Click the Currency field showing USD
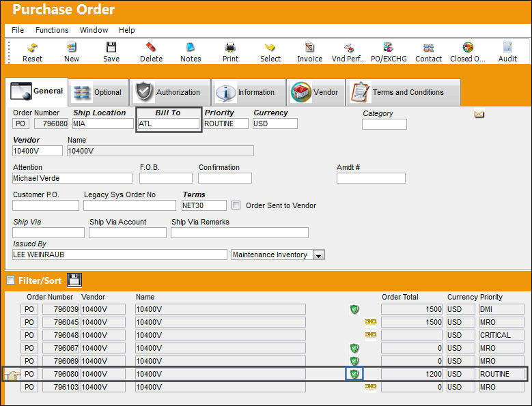Image resolution: width=532 pixels, height=406 pixels. (x=275, y=124)
